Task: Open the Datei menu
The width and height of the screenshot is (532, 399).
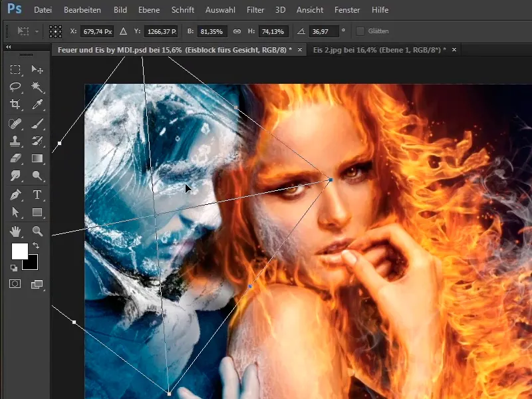Action: [43, 10]
